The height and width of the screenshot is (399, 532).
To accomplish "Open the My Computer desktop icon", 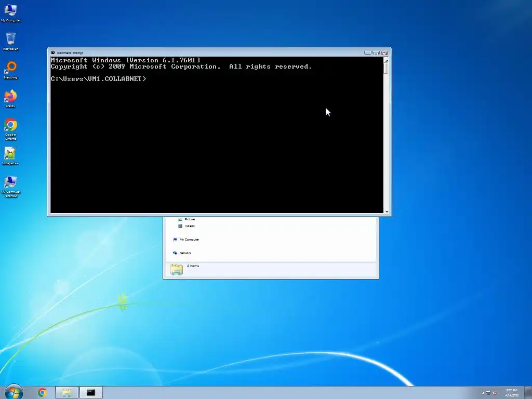I will pos(10,13).
